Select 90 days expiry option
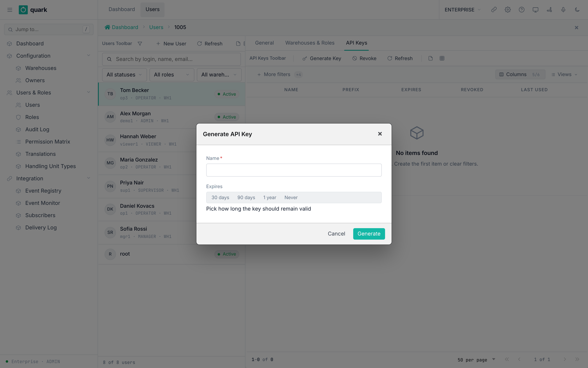The image size is (588, 368). point(246,197)
